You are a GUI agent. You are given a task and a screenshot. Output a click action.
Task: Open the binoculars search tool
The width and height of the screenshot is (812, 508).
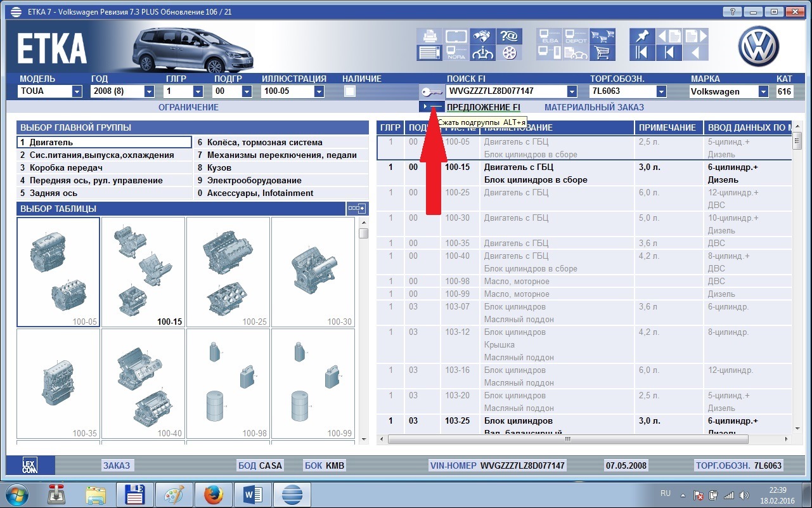pyautogui.click(x=482, y=36)
